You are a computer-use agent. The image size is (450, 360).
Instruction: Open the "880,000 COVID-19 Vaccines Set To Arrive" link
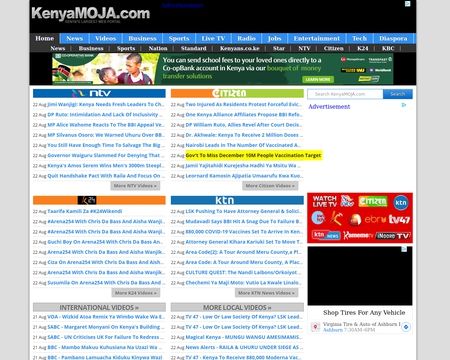244,232
